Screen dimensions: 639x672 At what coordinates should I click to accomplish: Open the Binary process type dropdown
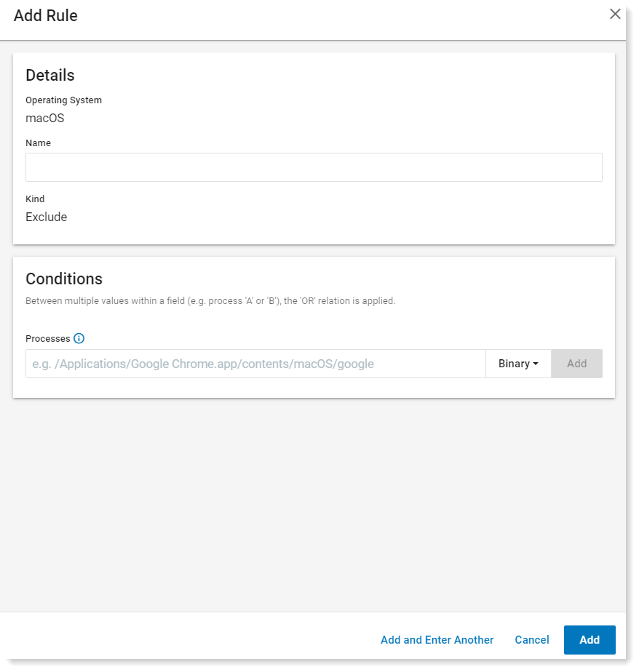(x=518, y=364)
